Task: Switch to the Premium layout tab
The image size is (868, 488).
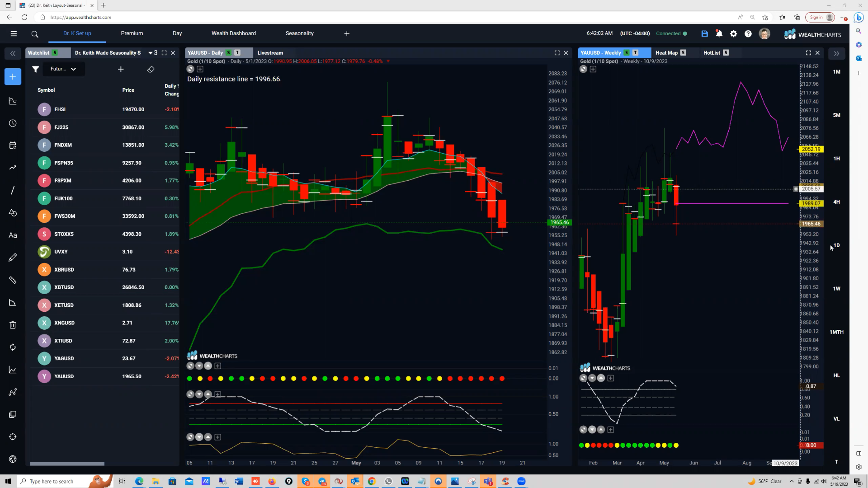Action: [x=132, y=33]
